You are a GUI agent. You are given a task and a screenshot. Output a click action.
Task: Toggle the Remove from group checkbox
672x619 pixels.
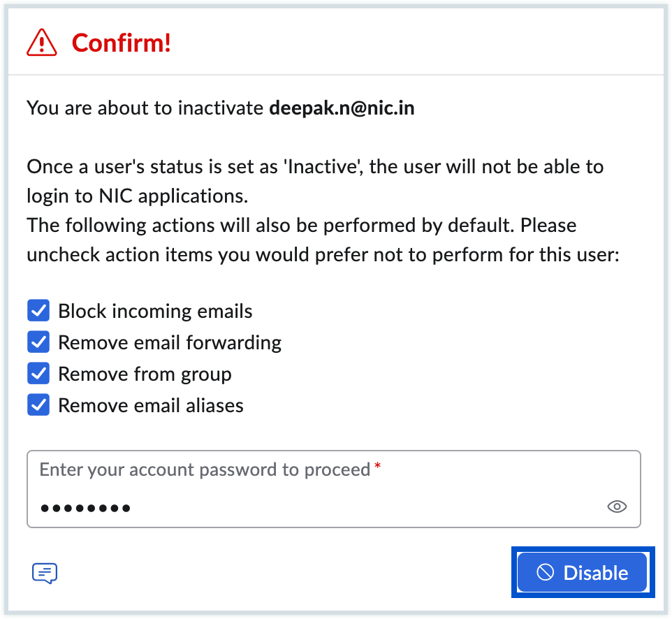pos(38,374)
